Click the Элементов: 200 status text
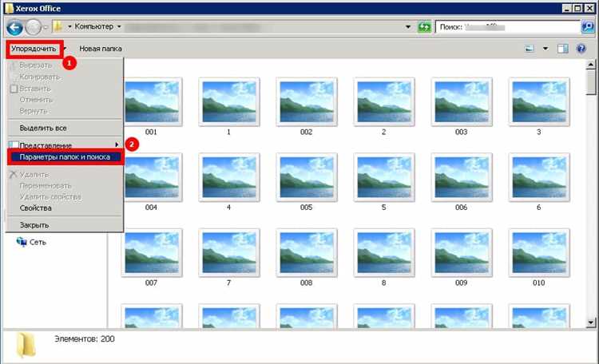The width and height of the screenshot is (599, 364). coord(85,338)
